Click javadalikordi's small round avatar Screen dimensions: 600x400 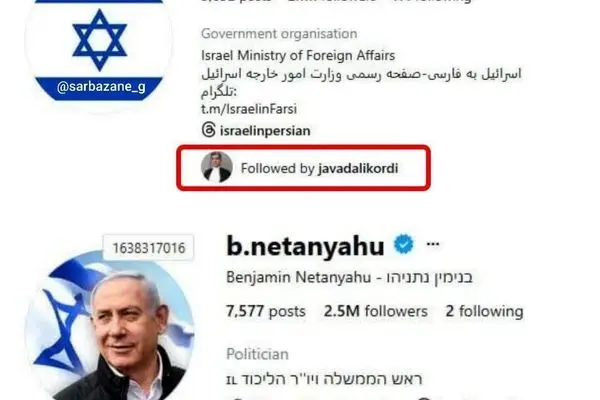pyautogui.click(x=217, y=167)
